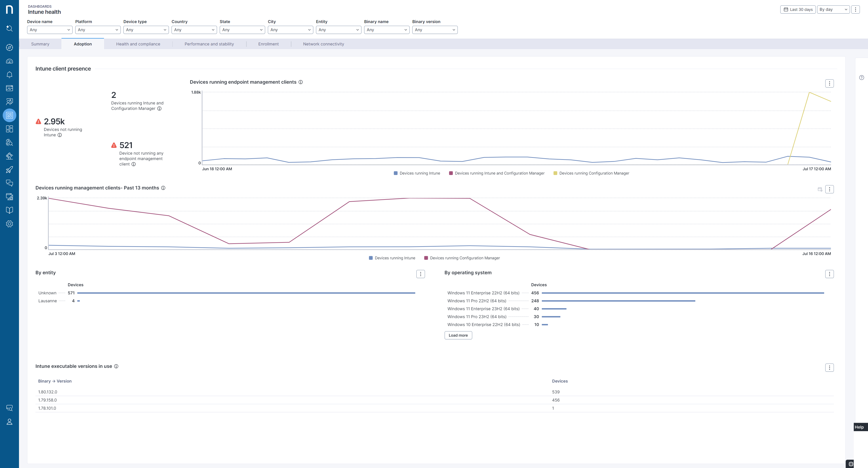This screenshot has height=468, width=868.
Task: Open the Alerts bell icon in sidebar
Action: pyautogui.click(x=9, y=75)
